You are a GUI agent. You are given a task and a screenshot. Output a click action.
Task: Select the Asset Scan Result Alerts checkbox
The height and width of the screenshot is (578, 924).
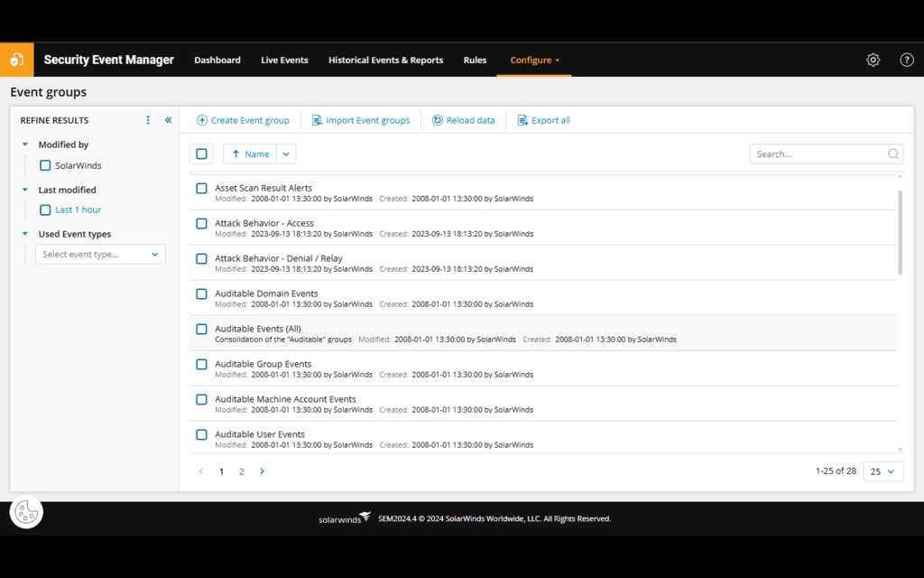(201, 188)
